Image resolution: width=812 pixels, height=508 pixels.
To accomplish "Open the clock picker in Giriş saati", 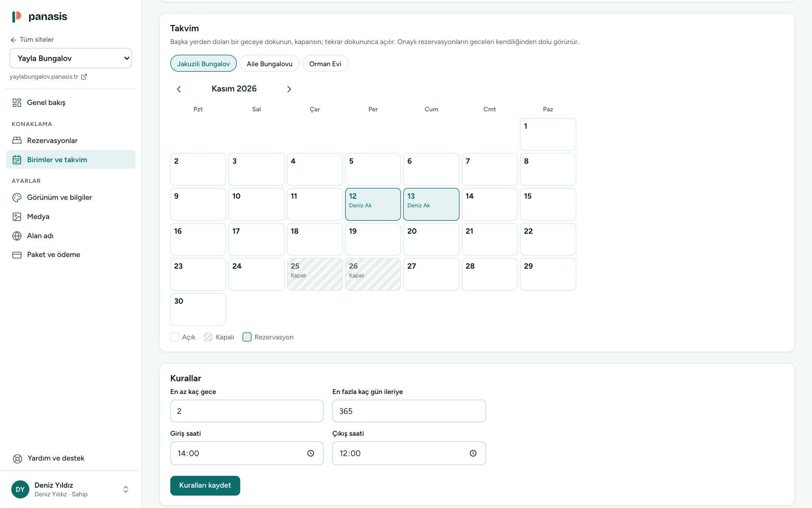I will (311, 453).
